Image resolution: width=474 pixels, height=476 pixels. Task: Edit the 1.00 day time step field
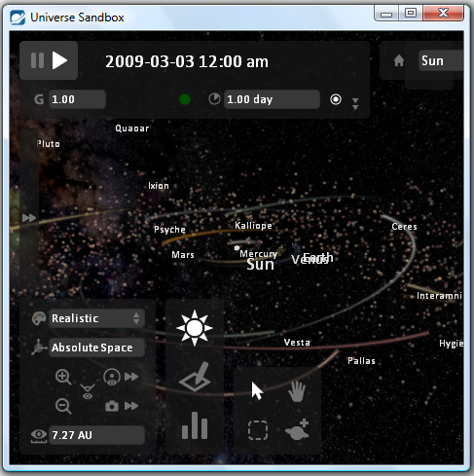click(x=272, y=99)
